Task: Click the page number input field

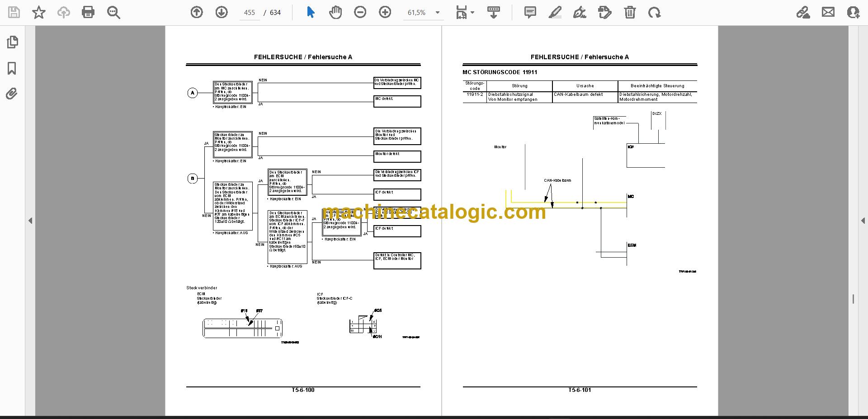Action: [x=249, y=13]
